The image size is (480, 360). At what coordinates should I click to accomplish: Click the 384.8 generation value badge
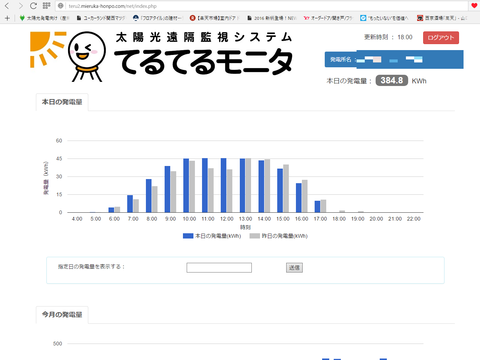tap(392, 81)
